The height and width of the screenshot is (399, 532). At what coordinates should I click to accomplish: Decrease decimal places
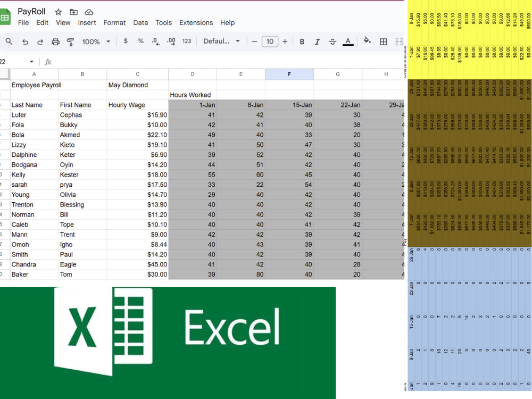click(x=156, y=41)
